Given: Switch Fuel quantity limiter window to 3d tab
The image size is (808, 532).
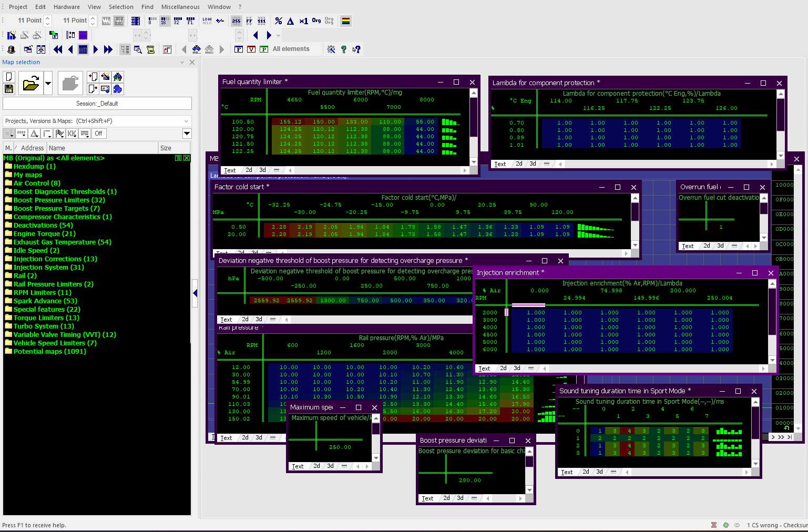Looking at the screenshot, I should pos(262,170).
